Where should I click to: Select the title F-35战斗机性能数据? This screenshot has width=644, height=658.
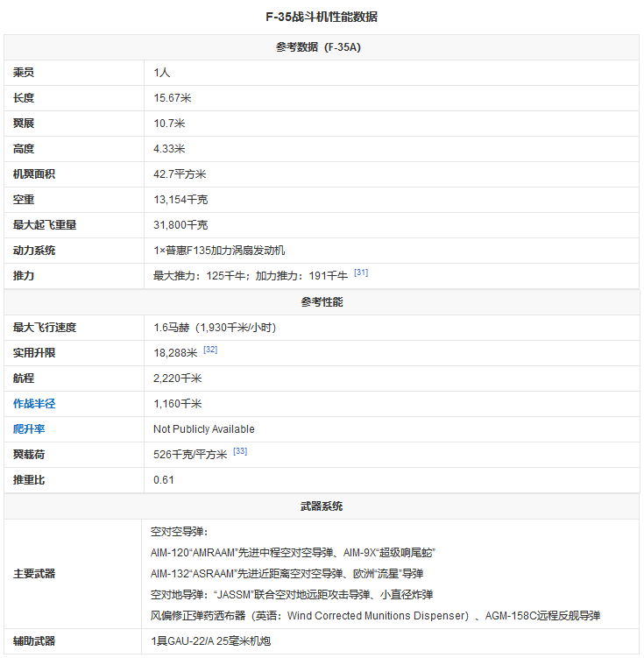[x=322, y=17]
